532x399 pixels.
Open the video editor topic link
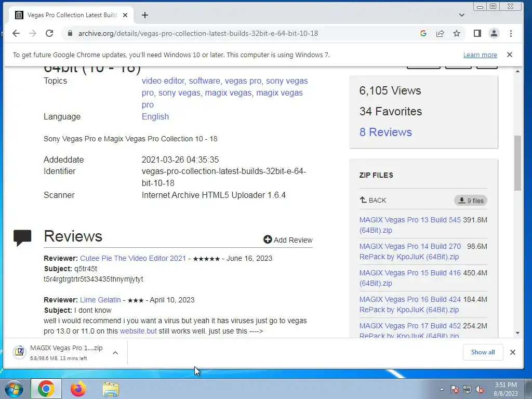click(163, 81)
